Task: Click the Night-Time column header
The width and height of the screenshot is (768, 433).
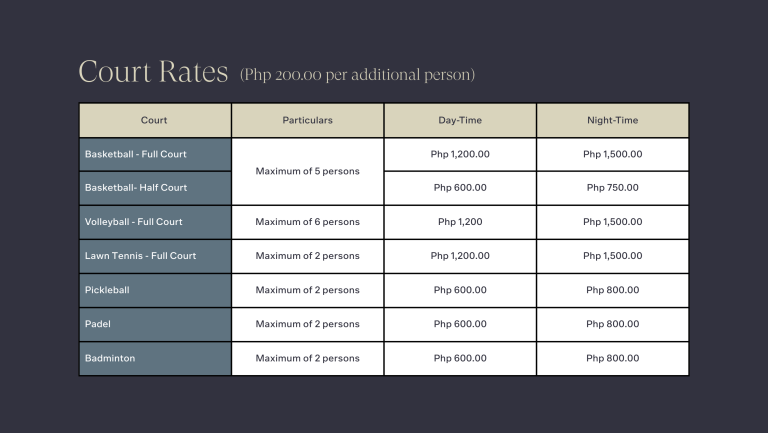Action: [x=612, y=120]
